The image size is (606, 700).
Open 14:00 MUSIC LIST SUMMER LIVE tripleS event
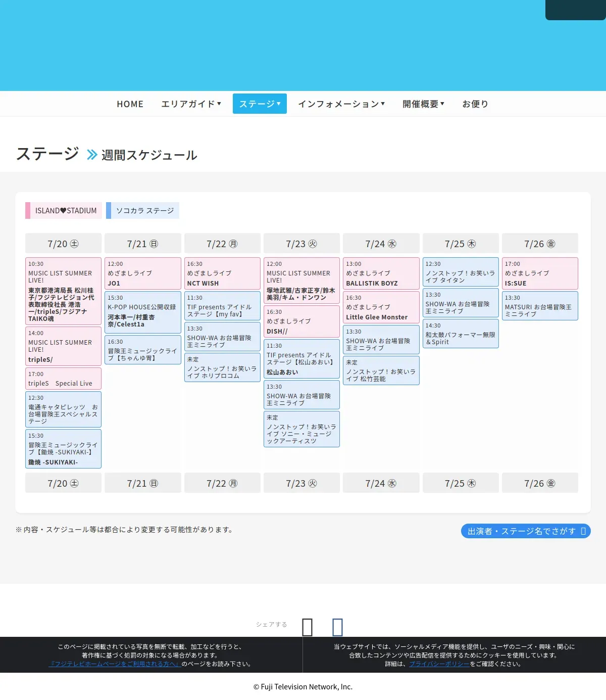(x=63, y=346)
